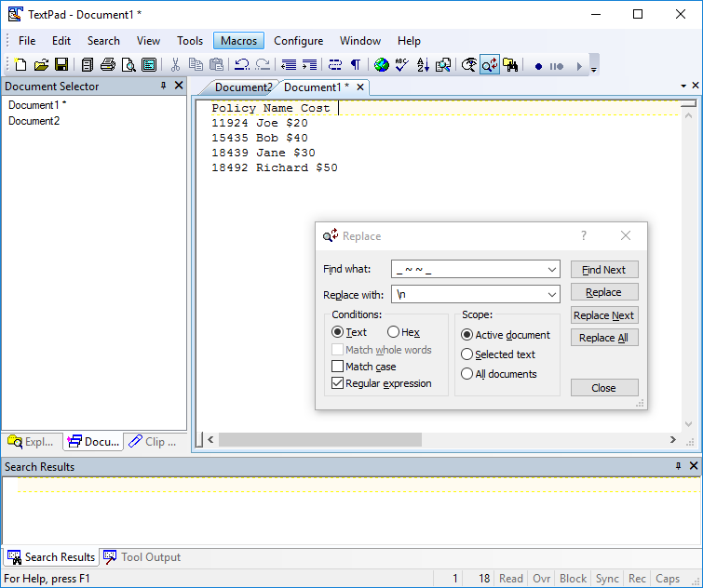Save the document using the floppy disk icon

(x=61, y=65)
